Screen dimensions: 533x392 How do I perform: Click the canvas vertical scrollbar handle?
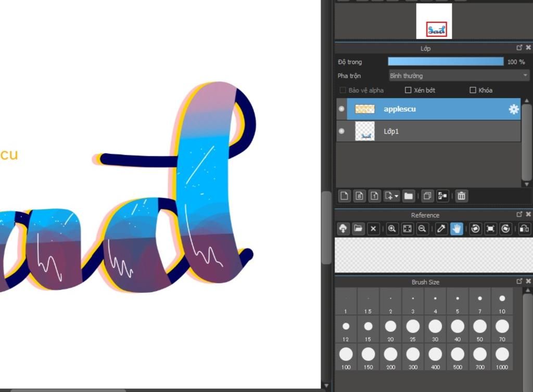(326, 227)
